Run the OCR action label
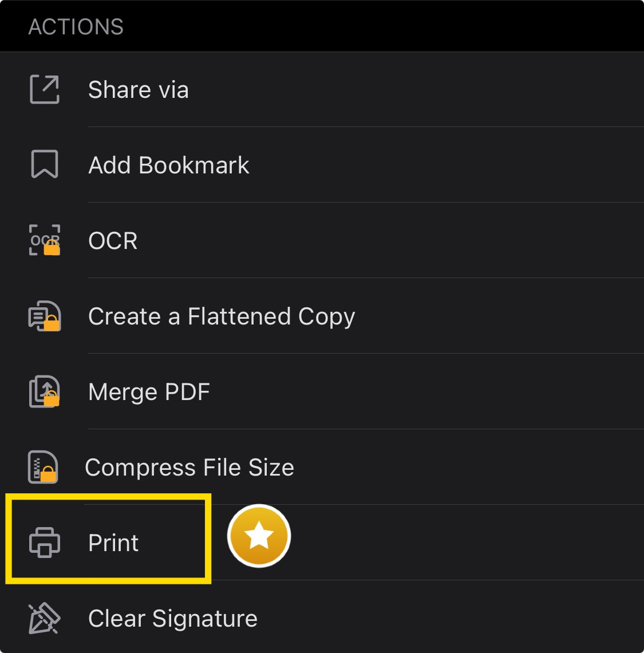 (113, 241)
